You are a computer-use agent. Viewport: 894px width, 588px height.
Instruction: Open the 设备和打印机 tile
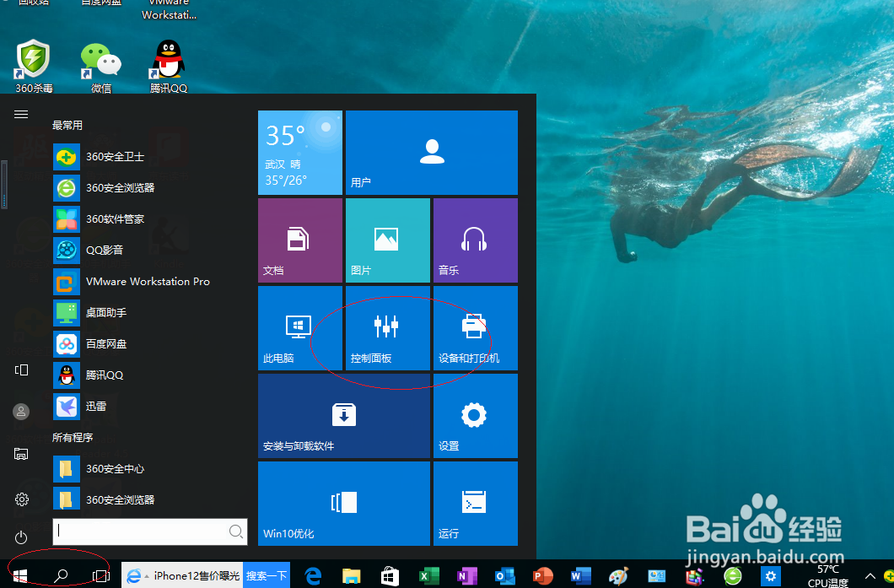point(476,328)
